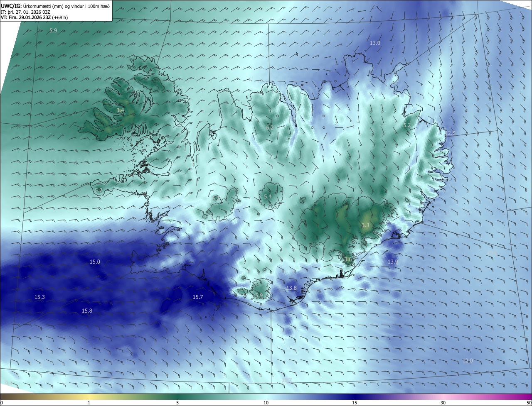Image resolution: width=532 pixels, height=406 pixels.
Task: Click the 13.0 value off the north coast
Action: point(375,43)
